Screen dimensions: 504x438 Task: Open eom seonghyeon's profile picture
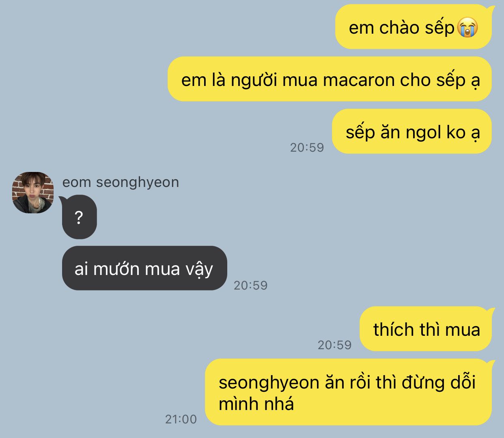tap(33, 193)
